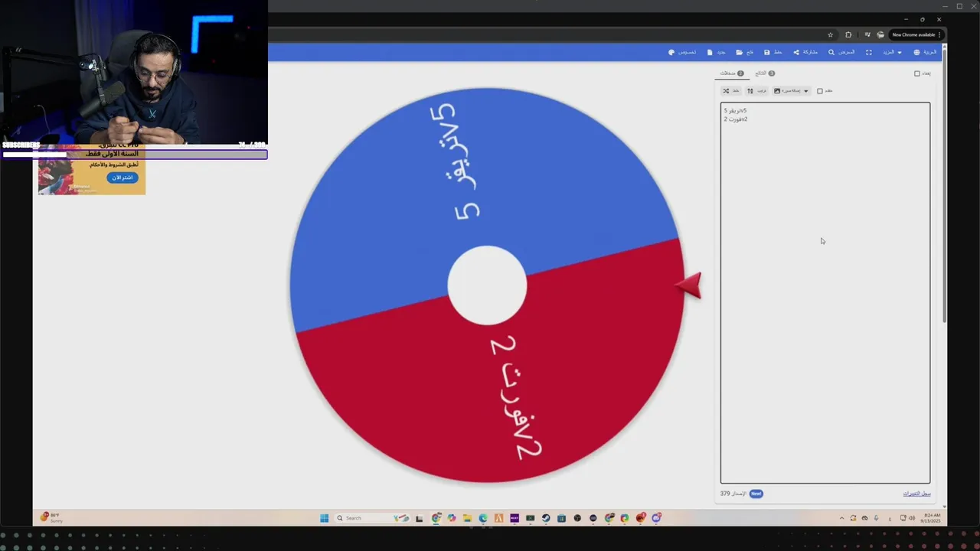Click the taskbar Search box
This screenshot has width=980, height=551.
373,518
